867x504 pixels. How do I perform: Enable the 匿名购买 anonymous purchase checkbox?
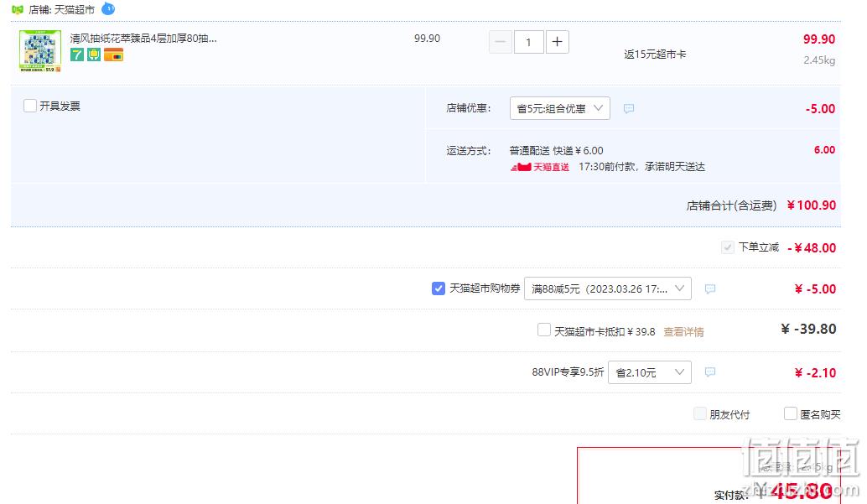pos(791,413)
